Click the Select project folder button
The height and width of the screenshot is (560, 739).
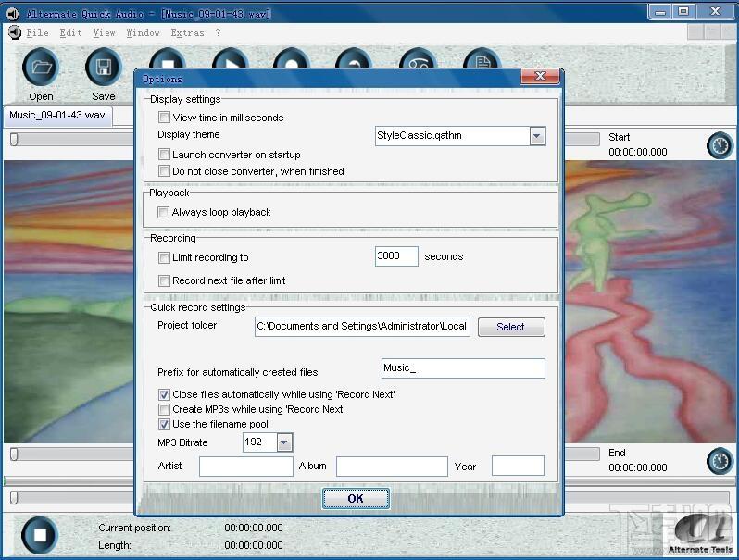[511, 327]
